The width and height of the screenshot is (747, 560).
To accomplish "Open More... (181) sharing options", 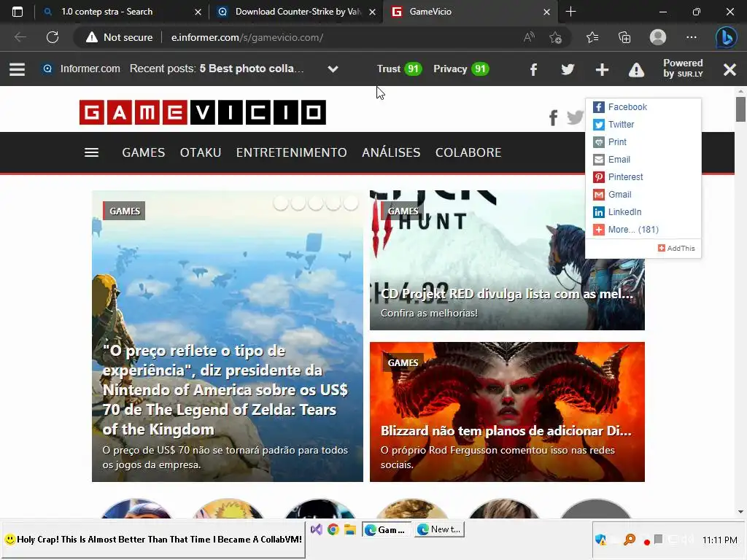I will tap(643, 230).
